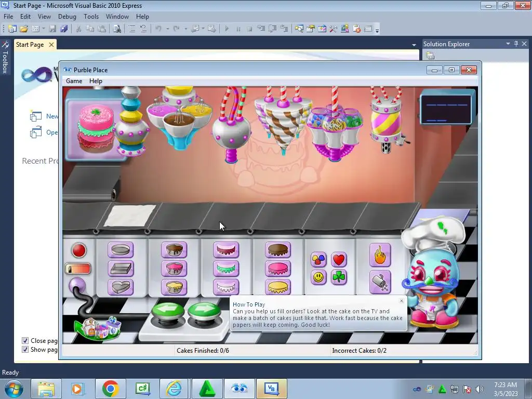Open Visual Basic View menu
The image size is (532, 399).
(44, 17)
